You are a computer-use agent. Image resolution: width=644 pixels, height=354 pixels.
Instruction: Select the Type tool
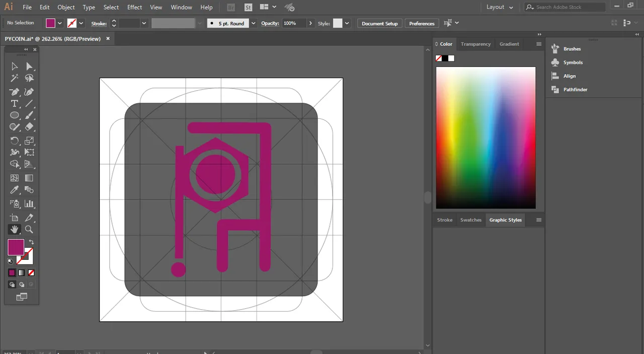(x=15, y=104)
